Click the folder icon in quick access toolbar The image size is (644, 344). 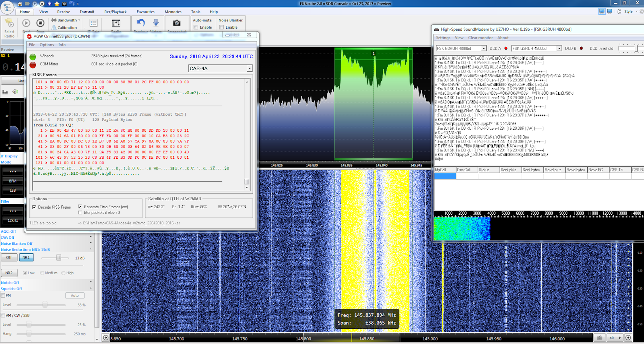(x=27, y=4)
